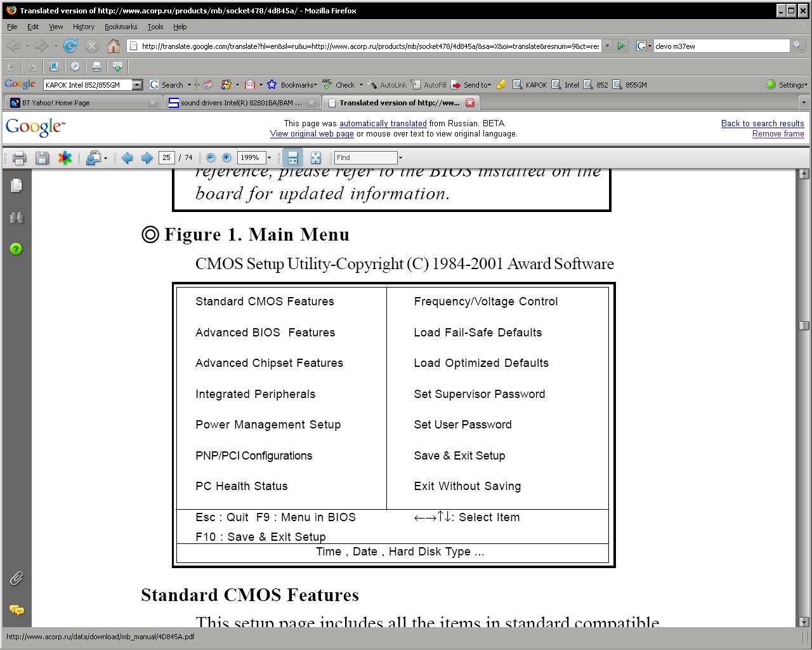Image resolution: width=812 pixels, height=650 pixels.
Task: Click the PDF page number field
Action: pos(167,157)
